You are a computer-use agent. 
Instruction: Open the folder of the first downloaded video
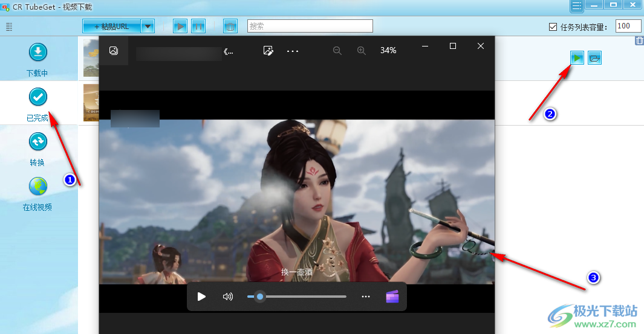[594, 58]
